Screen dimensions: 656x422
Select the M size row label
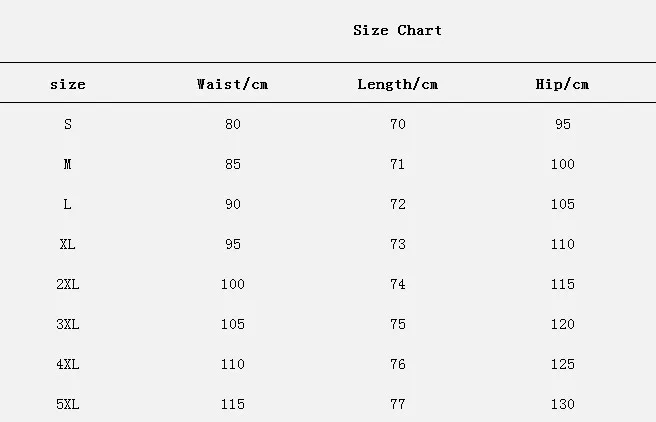[67, 164]
